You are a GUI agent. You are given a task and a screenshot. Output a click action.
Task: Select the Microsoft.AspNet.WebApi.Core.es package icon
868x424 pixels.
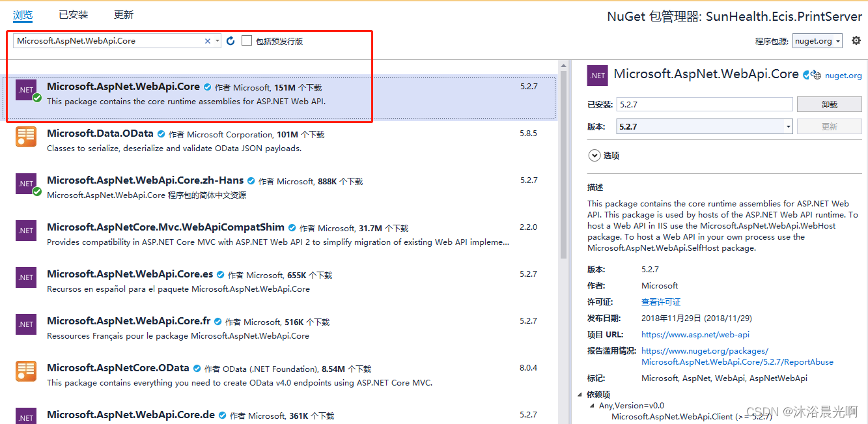pos(26,277)
